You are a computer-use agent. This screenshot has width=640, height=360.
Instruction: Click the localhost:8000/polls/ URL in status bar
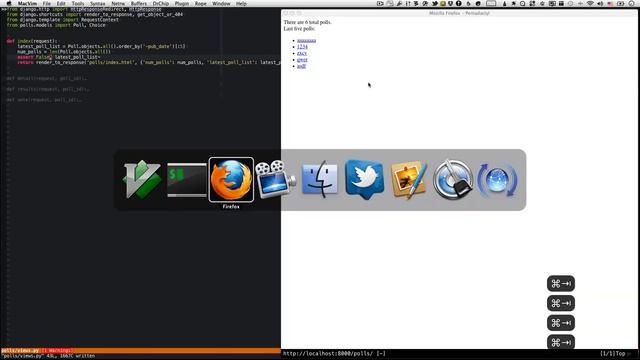pyautogui.click(x=327, y=353)
